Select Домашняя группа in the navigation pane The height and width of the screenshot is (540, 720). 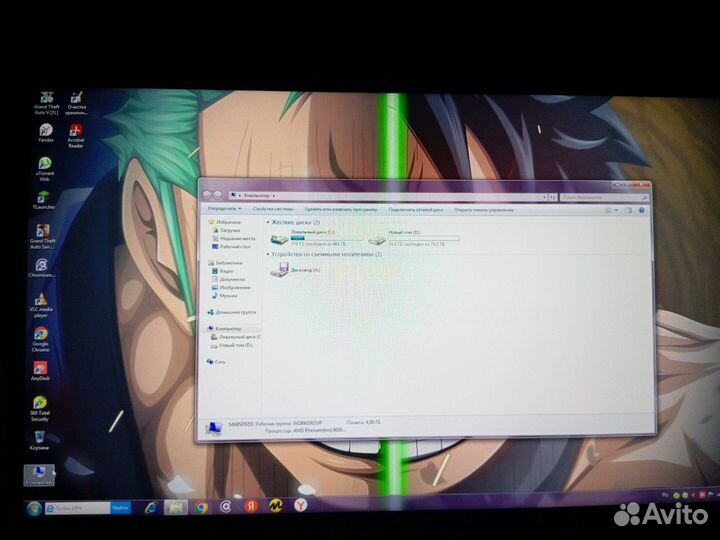pyautogui.click(x=232, y=312)
